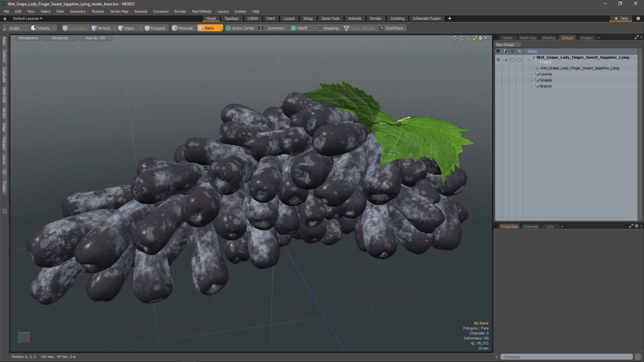Image resolution: width=644 pixels, height=362 pixels.
Task: Open the Presets browser
Action: click(43, 28)
